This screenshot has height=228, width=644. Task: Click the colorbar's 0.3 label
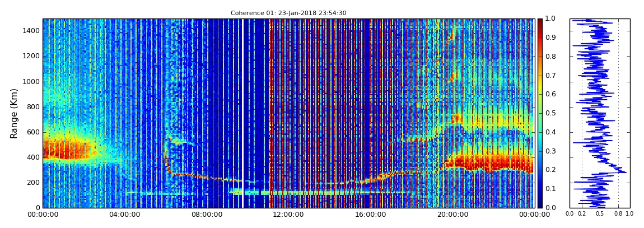(550, 151)
